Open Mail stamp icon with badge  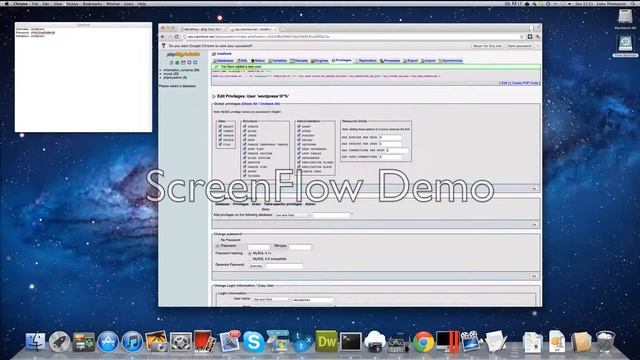point(229,341)
